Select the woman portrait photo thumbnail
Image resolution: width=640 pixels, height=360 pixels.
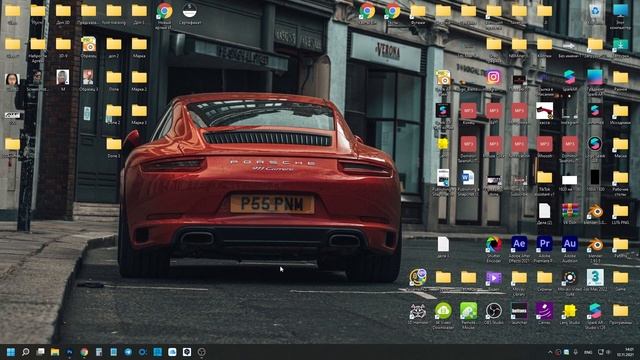pyautogui.click(x=12, y=79)
